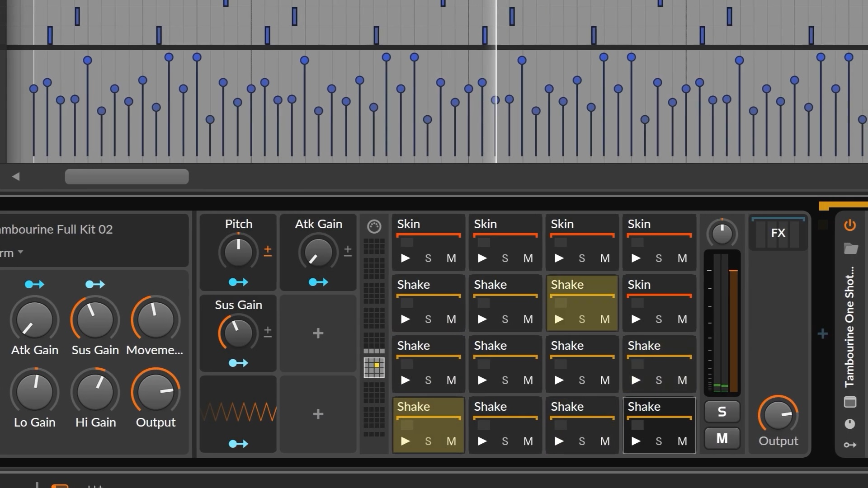The image size is (868, 488).
Task: Mute the first Skin pad
Action: (451, 258)
